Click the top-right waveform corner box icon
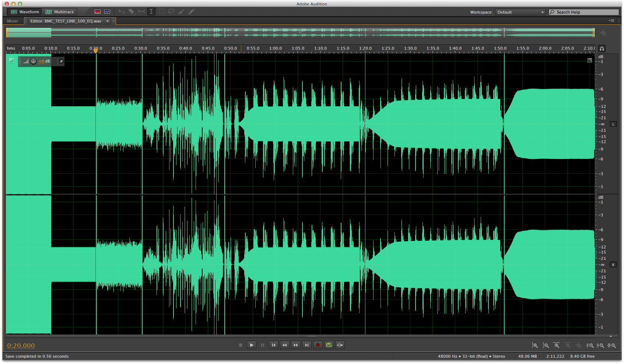The height and width of the screenshot is (364, 624). (590, 60)
